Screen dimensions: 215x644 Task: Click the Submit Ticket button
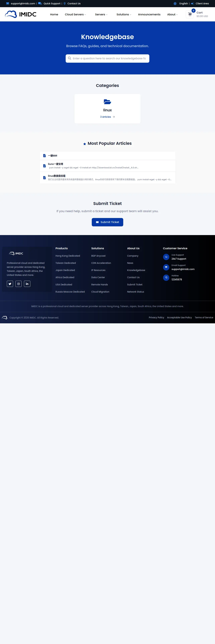[107, 222]
